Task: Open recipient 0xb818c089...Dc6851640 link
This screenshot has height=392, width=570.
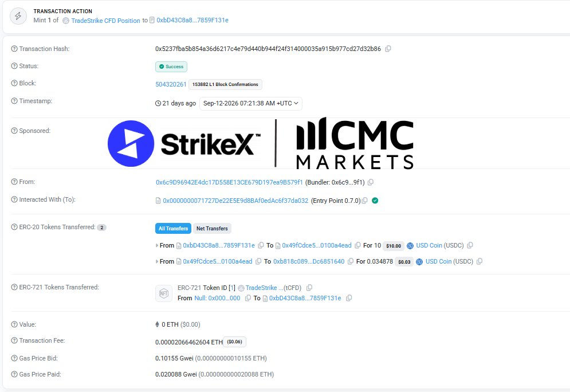Action: (x=309, y=261)
